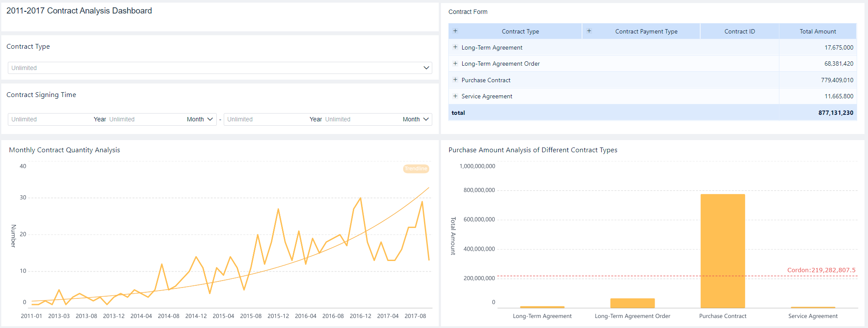This screenshot has width=868, height=328.
Task: Expand all Contract Type column entries
Action: pos(455,31)
